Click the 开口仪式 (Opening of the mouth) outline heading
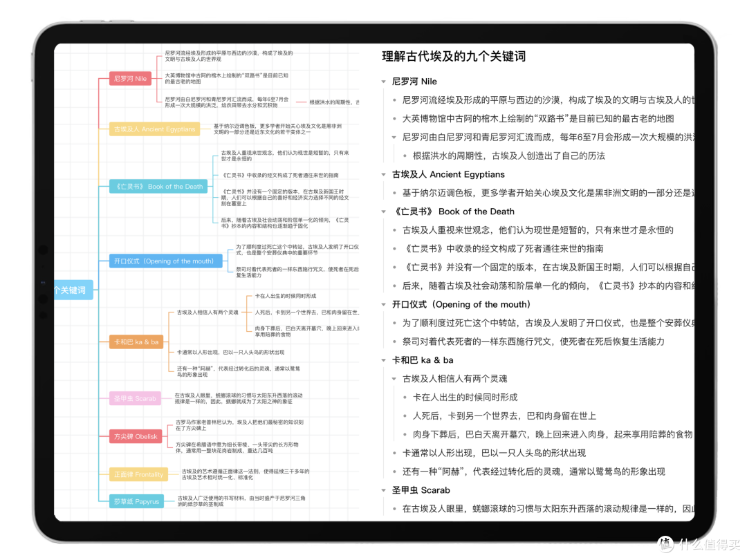The image size is (747, 560). (461, 305)
